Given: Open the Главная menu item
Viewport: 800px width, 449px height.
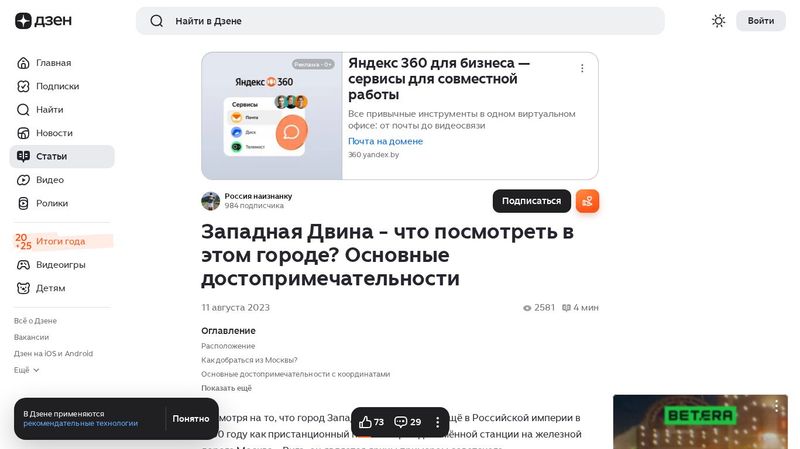Looking at the screenshot, I should pyautogui.click(x=53, y=63).
